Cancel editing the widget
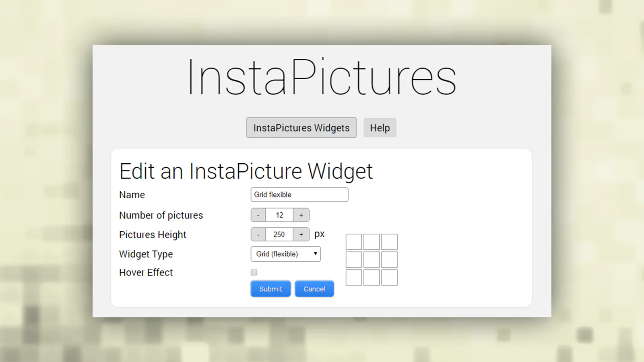 tap(314, 289)
